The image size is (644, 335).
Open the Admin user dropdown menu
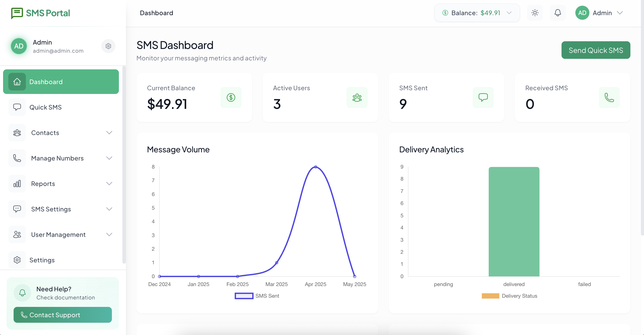(x=619, y=13)
